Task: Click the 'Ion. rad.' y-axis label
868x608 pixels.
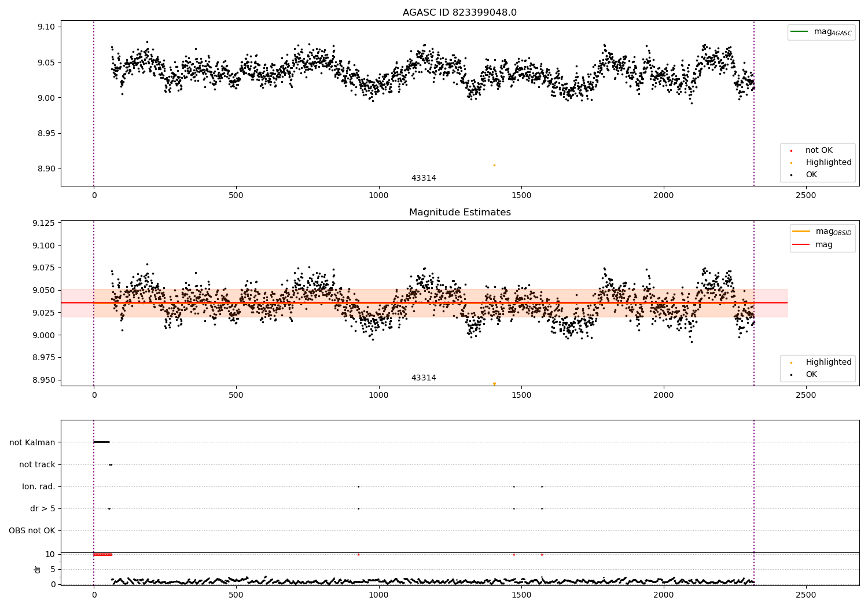Action: tap(39, 487)
